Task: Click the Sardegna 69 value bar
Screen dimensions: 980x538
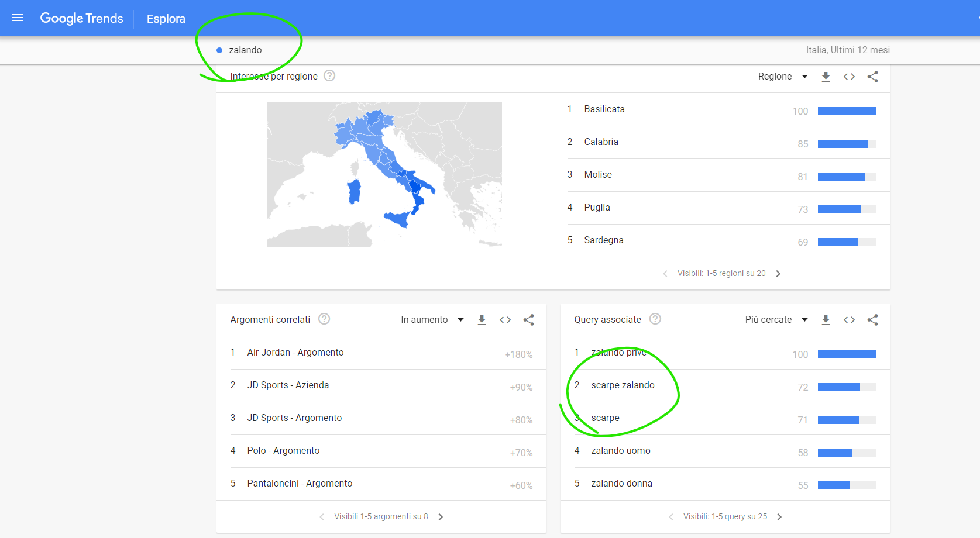Action: coord(847,242)
